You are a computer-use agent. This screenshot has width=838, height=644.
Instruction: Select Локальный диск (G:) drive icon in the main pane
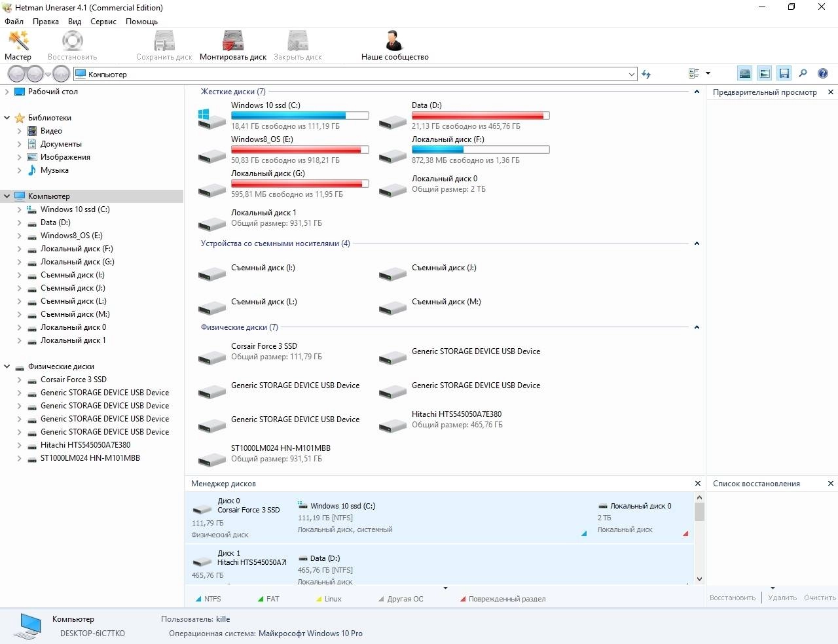click(212, 189)
